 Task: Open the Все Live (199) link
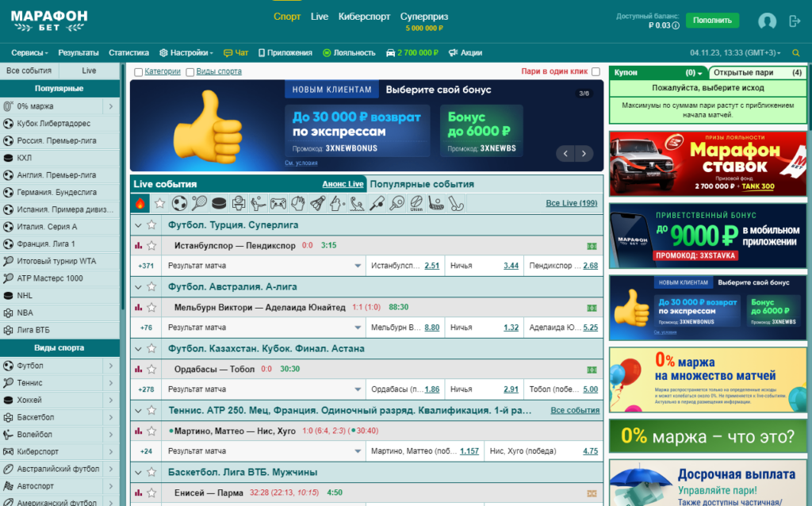coord(571,204)
